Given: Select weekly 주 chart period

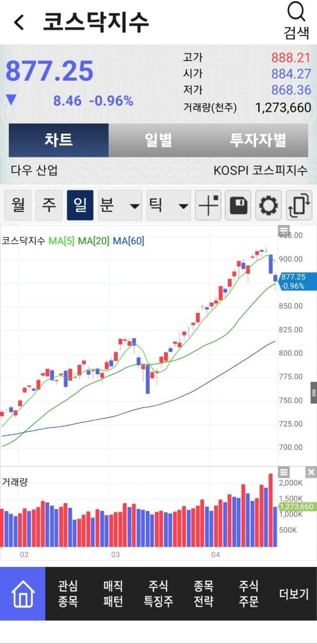Looking at the screenshot, I should [49, 205].
